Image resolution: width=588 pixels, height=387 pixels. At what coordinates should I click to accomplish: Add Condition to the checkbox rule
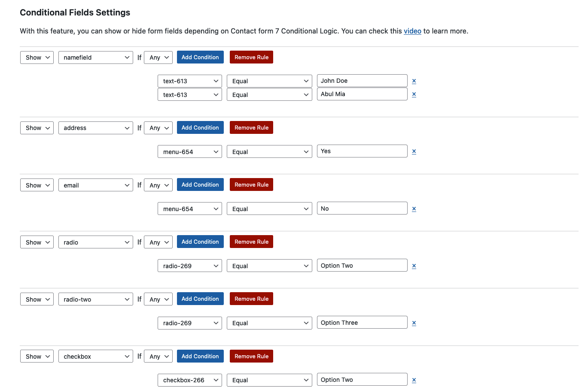(x=200, y=356)
